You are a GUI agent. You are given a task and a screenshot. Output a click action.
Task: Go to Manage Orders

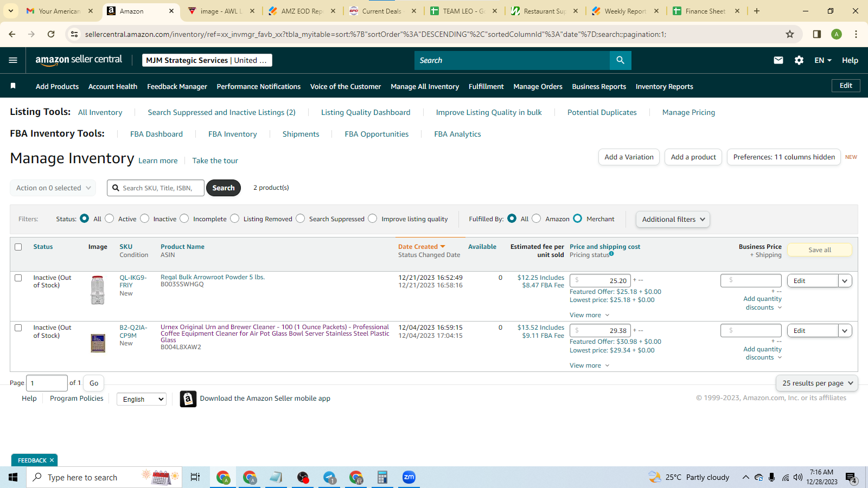tap(538, 86)
